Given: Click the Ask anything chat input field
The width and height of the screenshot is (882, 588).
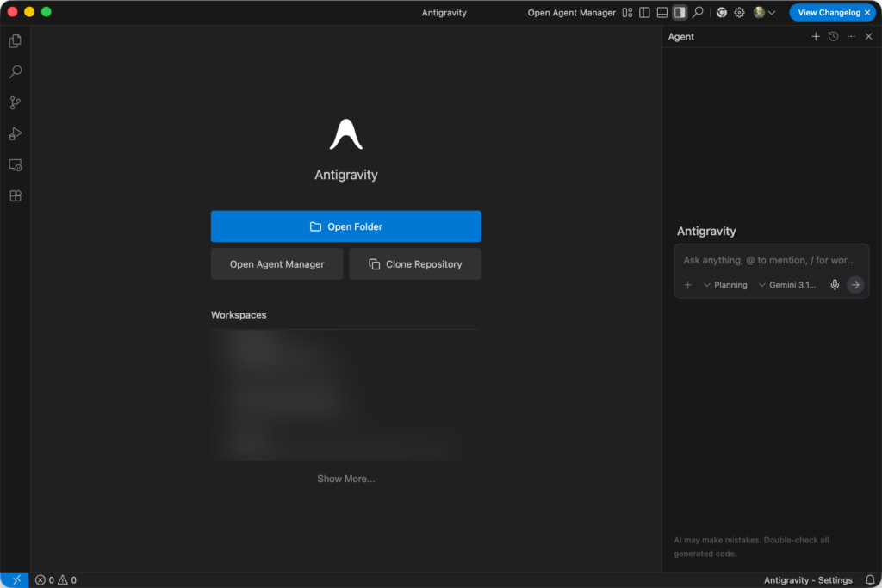Looking at the screenshot, I should click(x=769, y=260).
